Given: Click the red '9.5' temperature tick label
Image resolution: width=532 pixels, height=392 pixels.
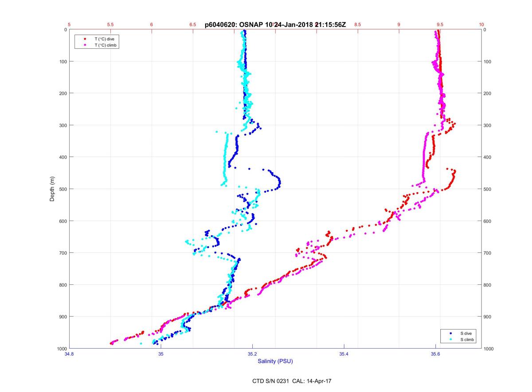Looking at the screenshot, I should (x=440, y=25).
